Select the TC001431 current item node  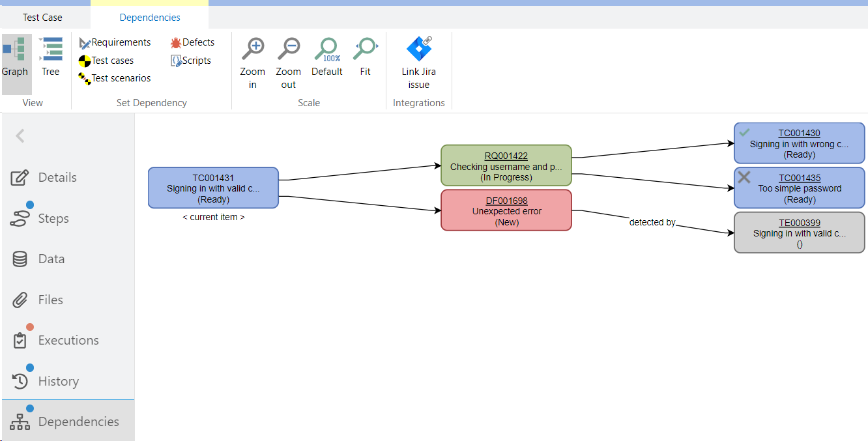(213, 188)
